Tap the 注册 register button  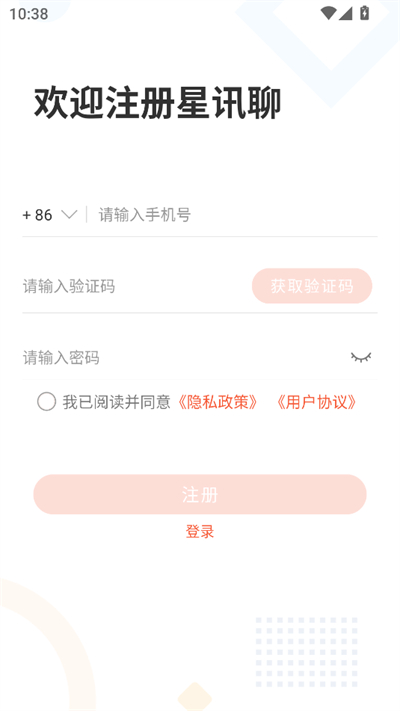(x=200, y=494)
